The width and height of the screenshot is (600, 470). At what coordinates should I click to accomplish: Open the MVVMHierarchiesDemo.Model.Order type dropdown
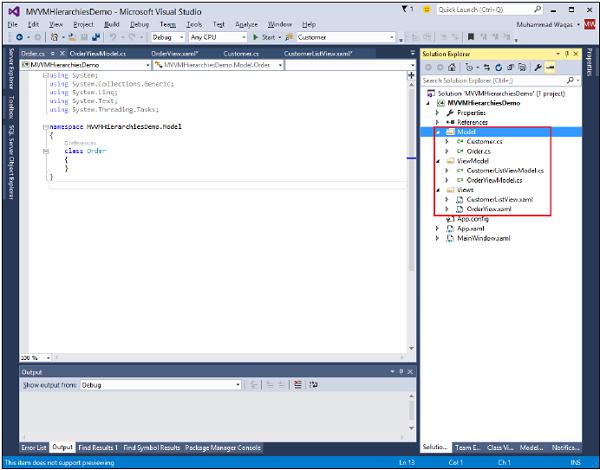click(218, 65)
